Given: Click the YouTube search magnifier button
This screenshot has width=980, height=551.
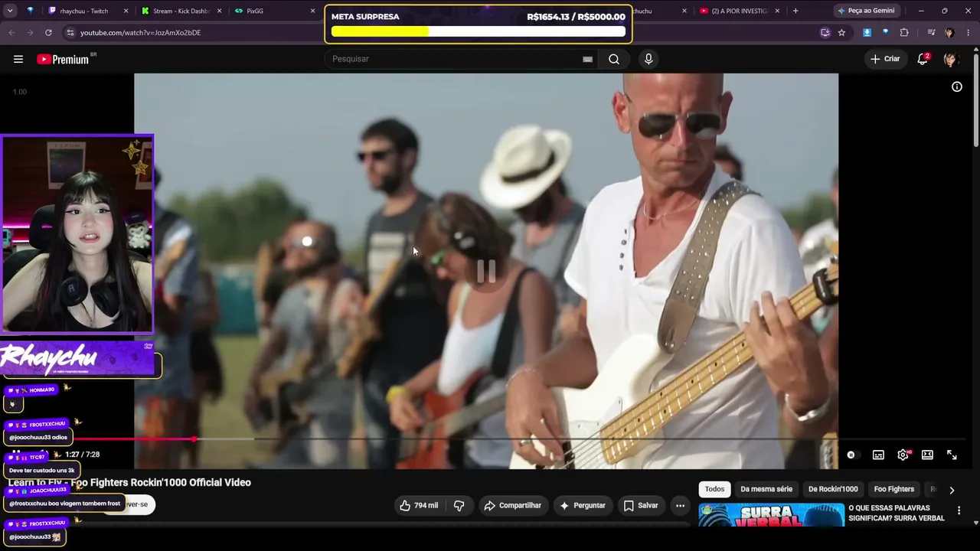Looking at the screenshot, I should tap(614, 59).
